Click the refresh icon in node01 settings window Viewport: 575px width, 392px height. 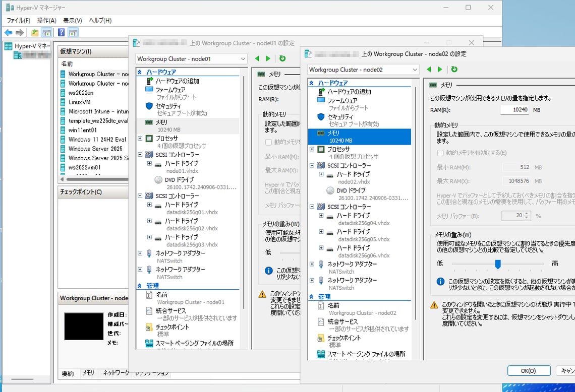click(x=282, y=58)
